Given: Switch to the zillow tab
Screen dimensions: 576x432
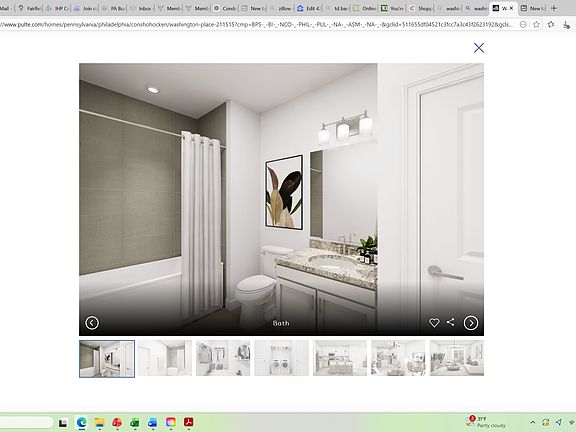Looking at the screenshot, I should (x=281, y=8).
